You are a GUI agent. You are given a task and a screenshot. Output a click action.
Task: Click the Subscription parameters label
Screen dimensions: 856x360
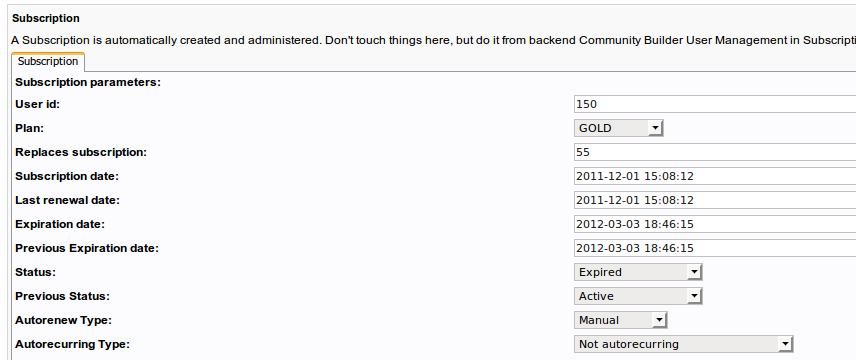(88, 82)
